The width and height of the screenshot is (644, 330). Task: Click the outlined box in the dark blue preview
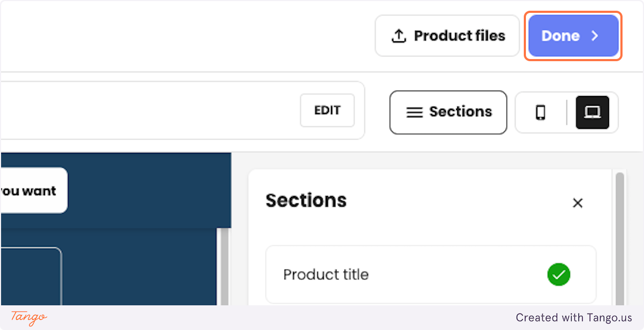tap(31, 276)
